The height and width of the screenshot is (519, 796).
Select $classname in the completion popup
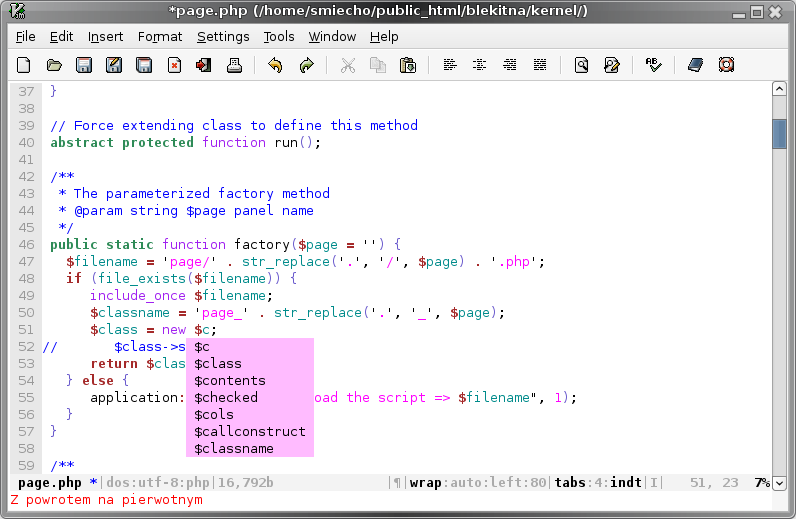coord(250,449)
